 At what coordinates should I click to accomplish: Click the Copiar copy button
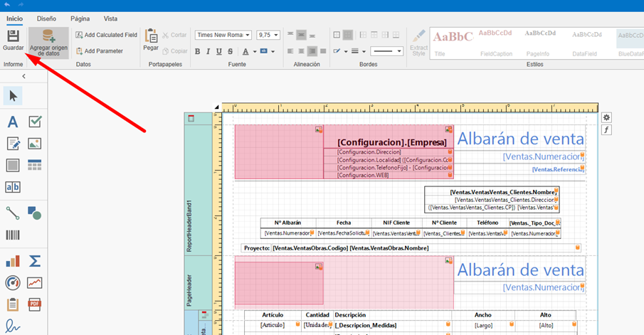pos(174,51)
